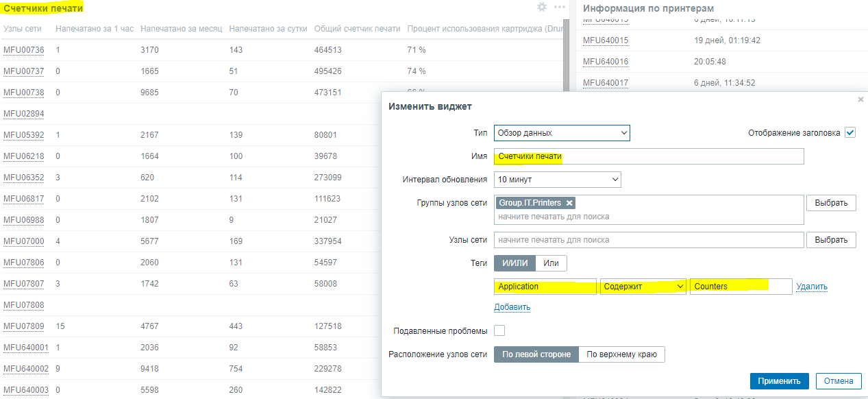Click monthly value 9685 for MFU00738
Viewport: 868px width, 399px height.
point(149,93)
